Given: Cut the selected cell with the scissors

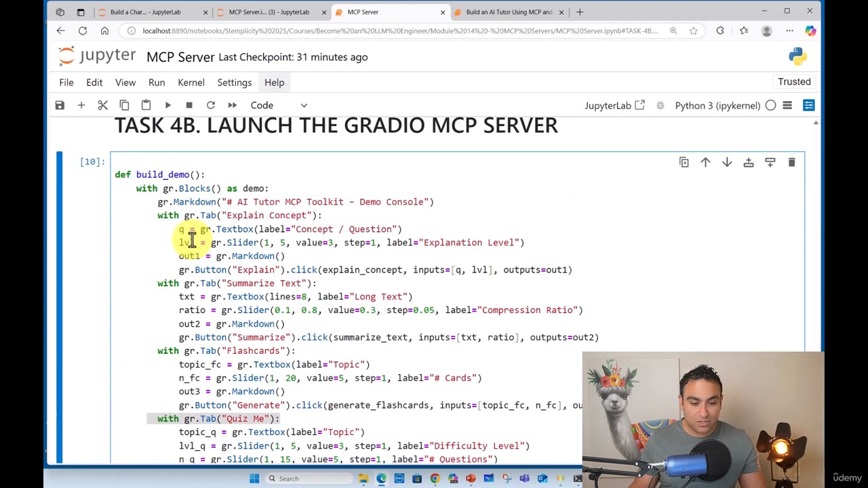Looking at the screenshot, I should point(102,105).
